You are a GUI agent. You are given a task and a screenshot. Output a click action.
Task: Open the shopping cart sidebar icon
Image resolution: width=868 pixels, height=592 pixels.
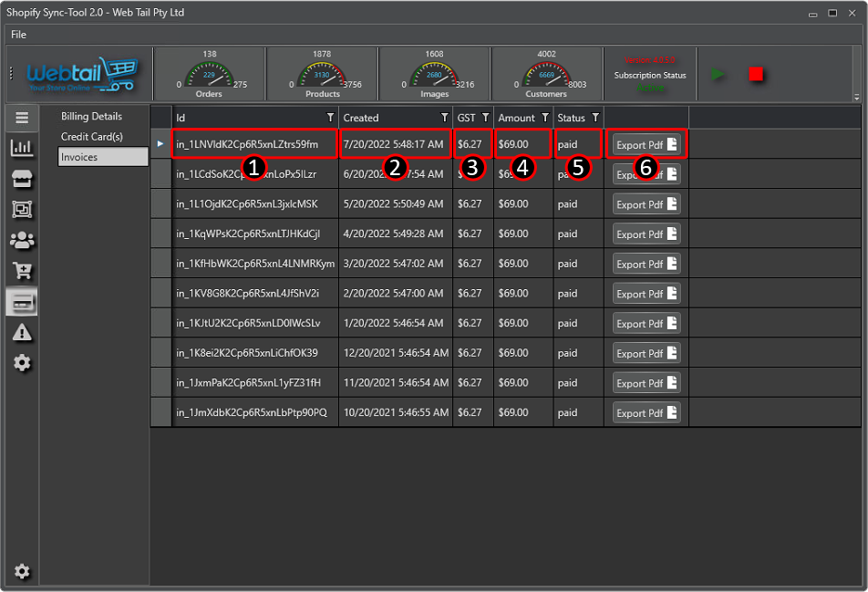pos(22,271)
